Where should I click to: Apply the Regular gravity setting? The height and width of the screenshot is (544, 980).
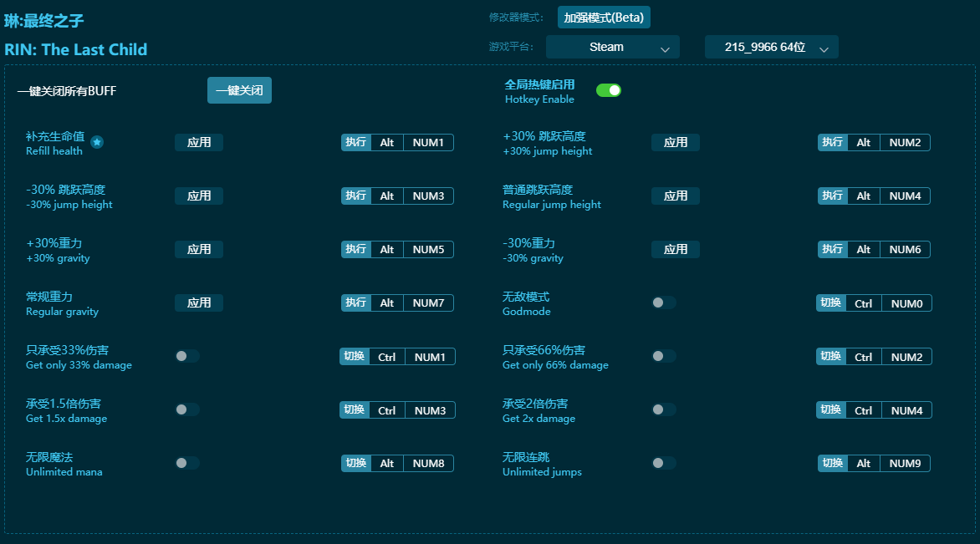click(199, 303)
